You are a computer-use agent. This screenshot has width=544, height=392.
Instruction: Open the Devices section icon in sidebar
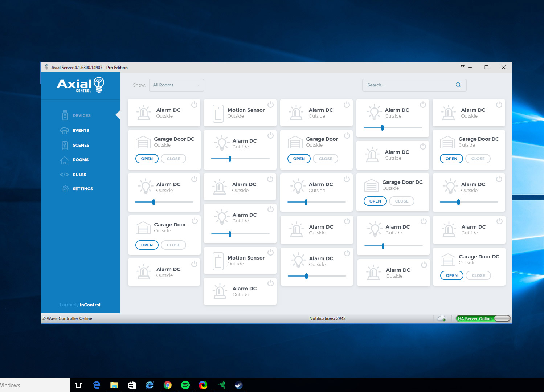tap(65, 115)
